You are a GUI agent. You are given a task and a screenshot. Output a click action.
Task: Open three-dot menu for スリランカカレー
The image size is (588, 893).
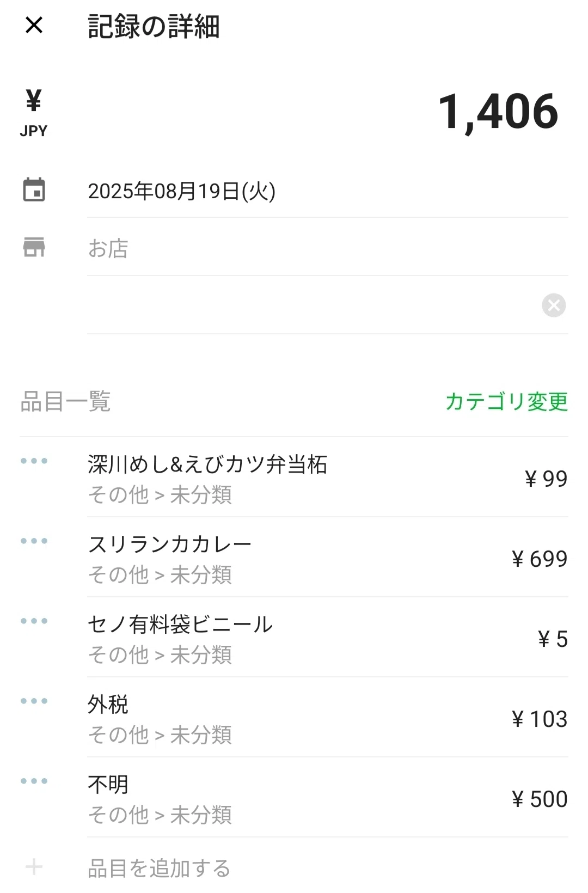[x=34, y=541]
